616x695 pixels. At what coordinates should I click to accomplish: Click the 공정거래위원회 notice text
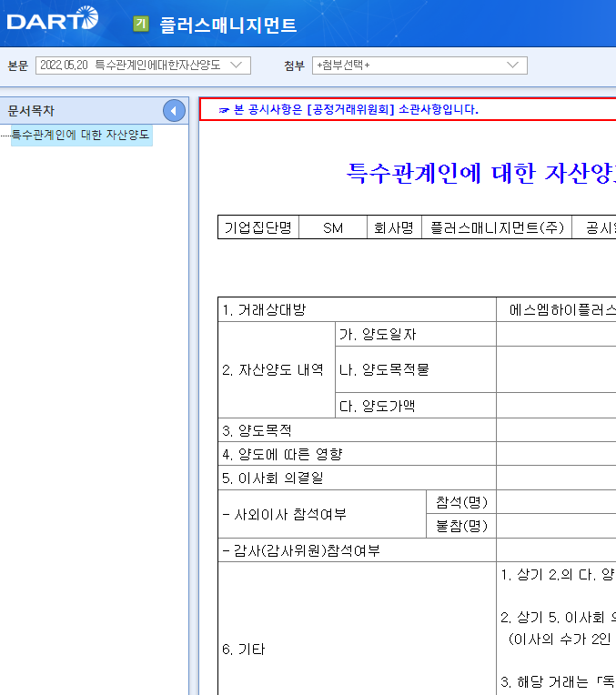pos(356,109)
